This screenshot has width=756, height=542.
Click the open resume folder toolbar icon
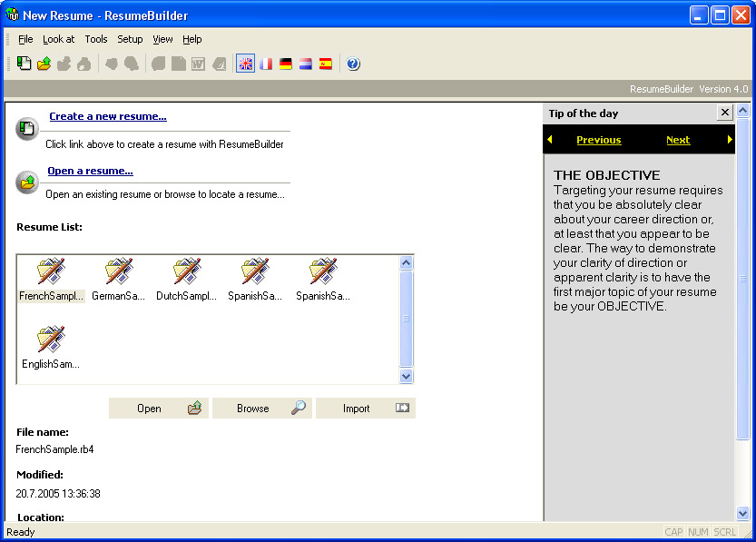(x=44, y=64)
